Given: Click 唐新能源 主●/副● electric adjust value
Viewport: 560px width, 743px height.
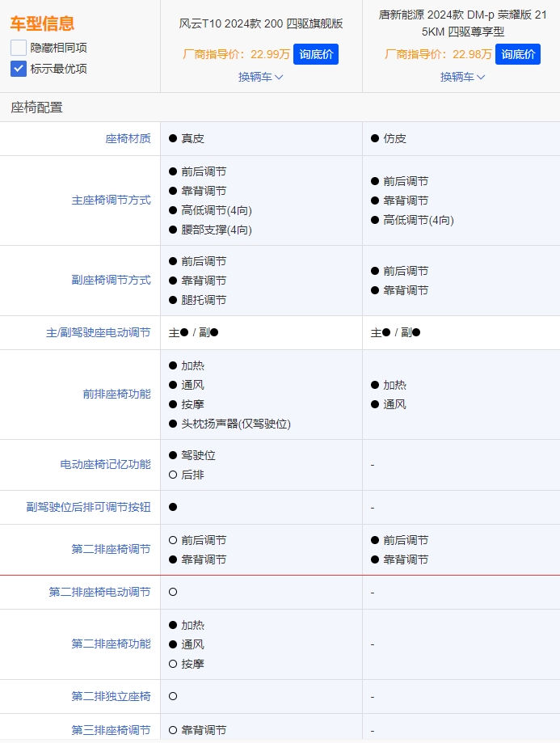Looking at the screenshot, I should pyautogui.click(x=395, y=332).
